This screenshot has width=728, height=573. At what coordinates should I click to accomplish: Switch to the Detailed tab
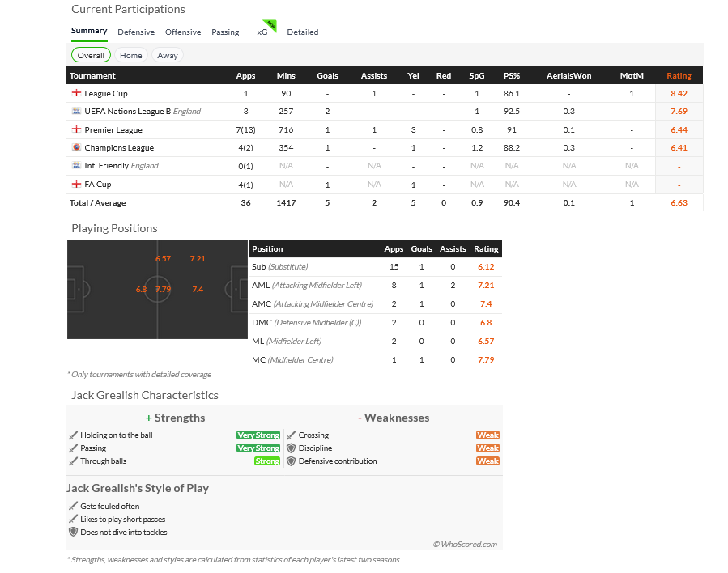303,32
